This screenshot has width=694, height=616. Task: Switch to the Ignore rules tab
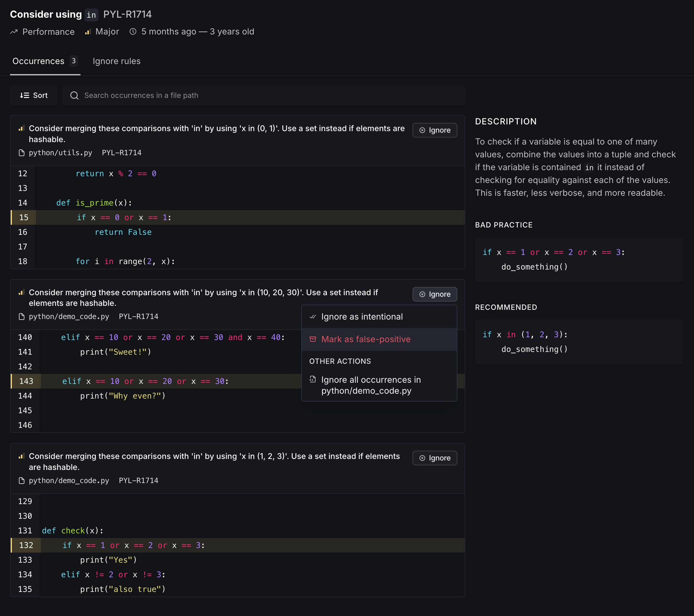[116, 61]
